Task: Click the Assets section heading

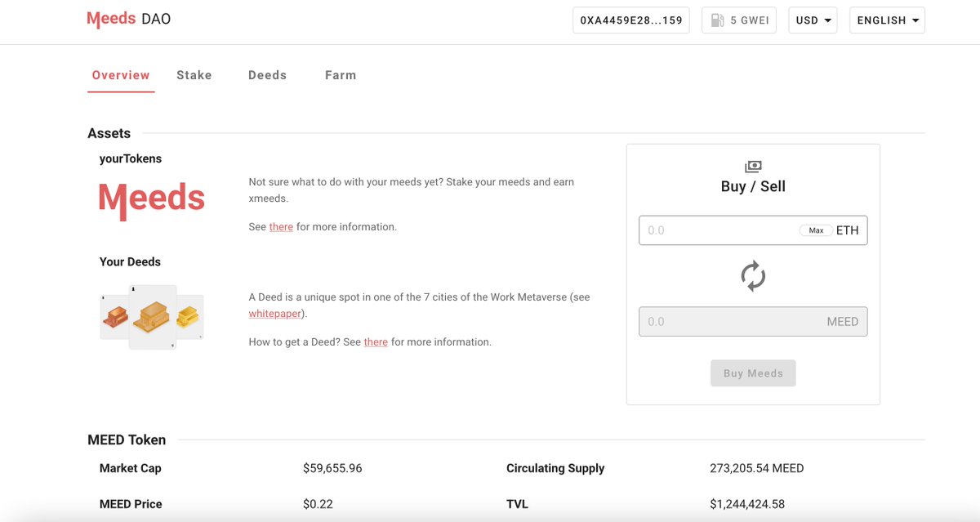Action: (x=109, y=133)
